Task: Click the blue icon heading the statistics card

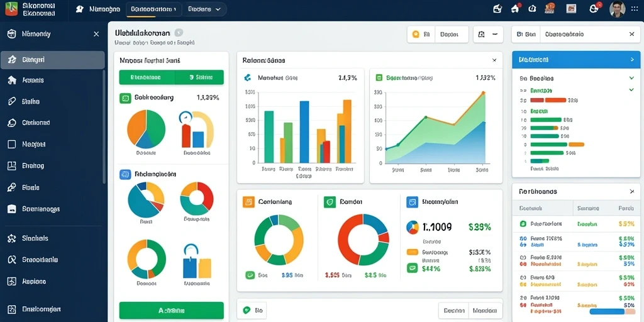Action: click(x=412, y=202)
